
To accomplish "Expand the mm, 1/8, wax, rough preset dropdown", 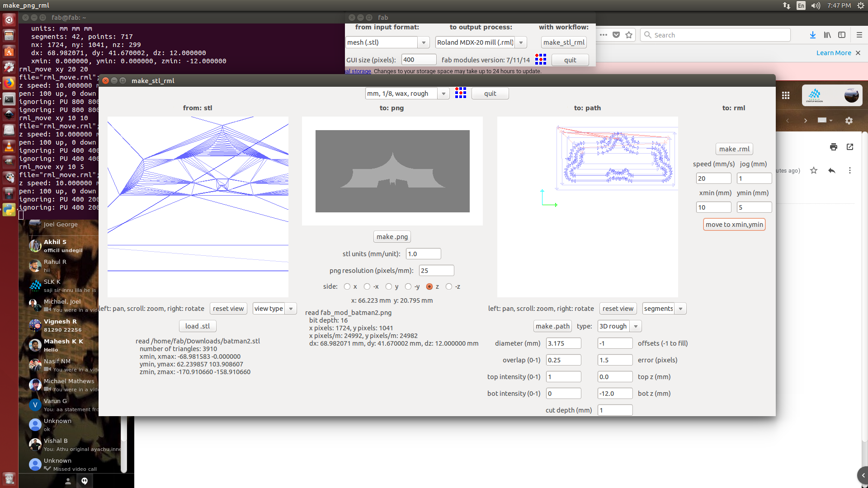I will click(444, 94).
